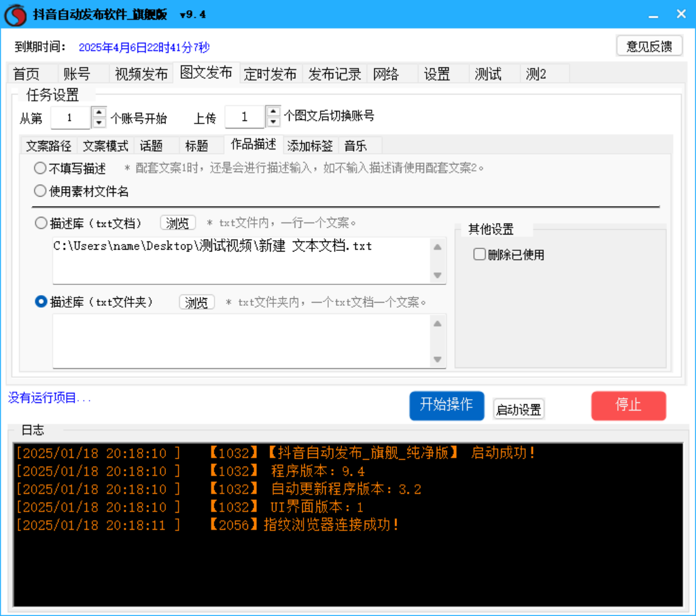Screen dimensions: 696x616
Task: Open the 文案路径 sub-tab
Action: pos(49,146)
